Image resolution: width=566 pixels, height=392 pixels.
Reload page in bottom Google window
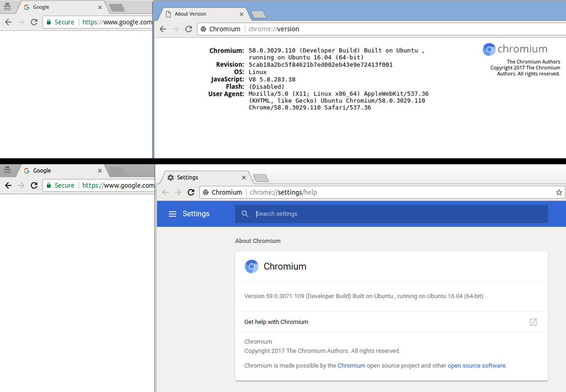(34, 185)
